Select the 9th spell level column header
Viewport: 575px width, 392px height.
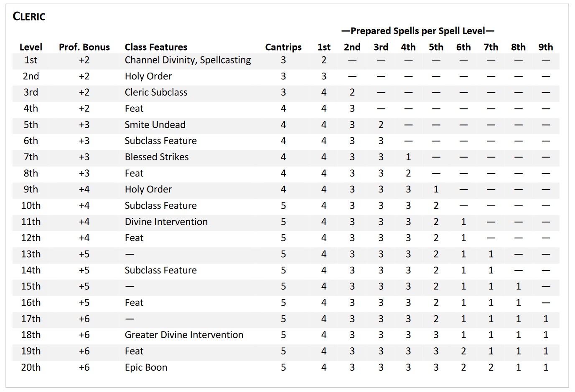pos(546,47)
